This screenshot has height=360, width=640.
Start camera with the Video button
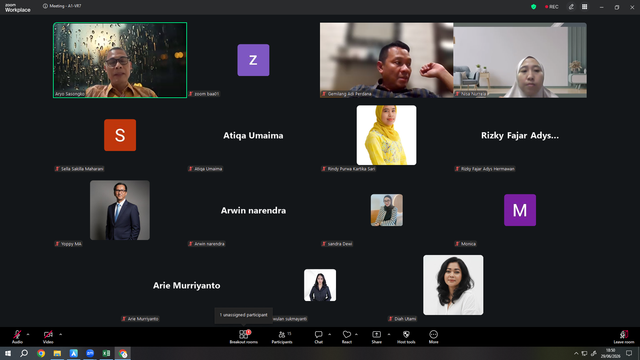[x=48, y=337]
